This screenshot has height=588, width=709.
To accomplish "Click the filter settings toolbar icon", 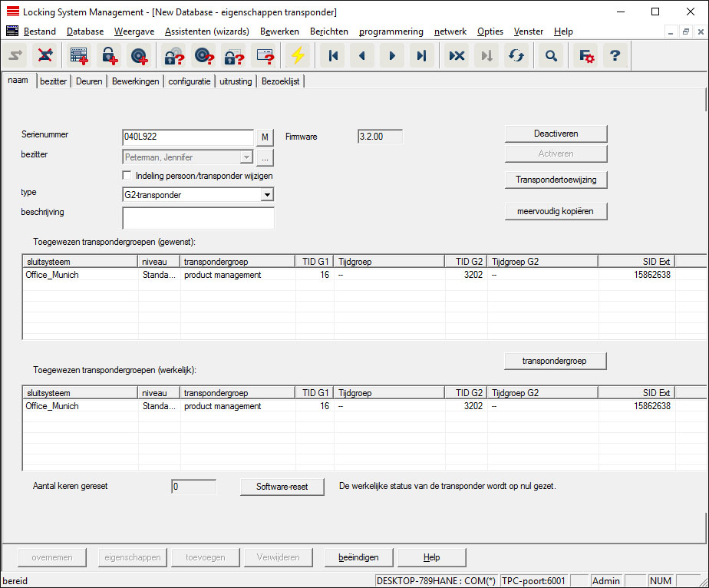I will coord(586,56).
